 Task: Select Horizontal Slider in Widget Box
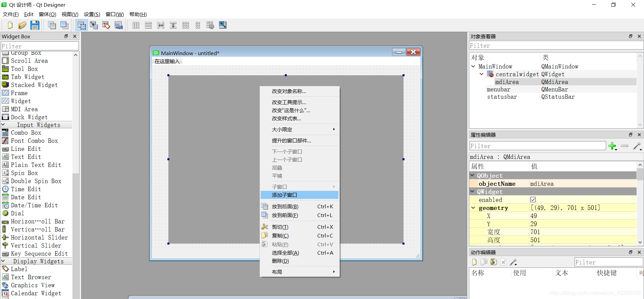[x=36, y=237]
